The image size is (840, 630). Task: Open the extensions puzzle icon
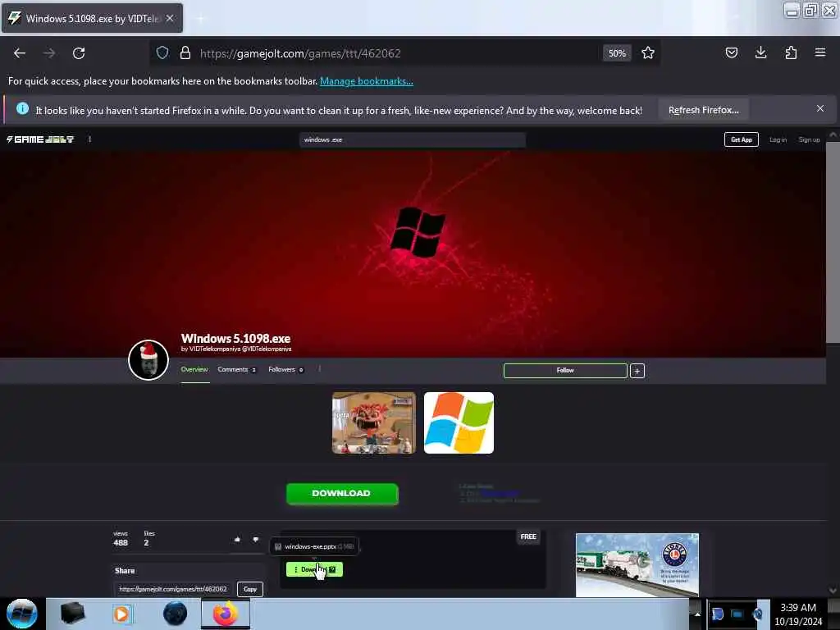tap(791, 52)
